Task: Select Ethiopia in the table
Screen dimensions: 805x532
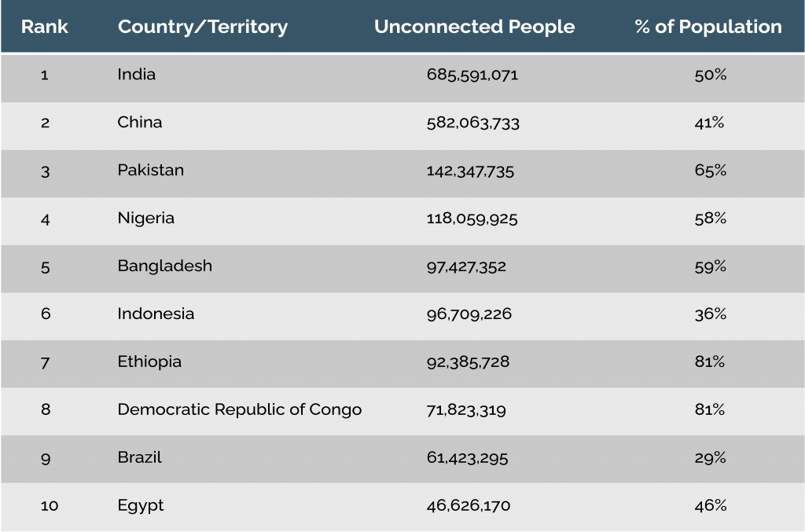Action: [x=149, y=362]
